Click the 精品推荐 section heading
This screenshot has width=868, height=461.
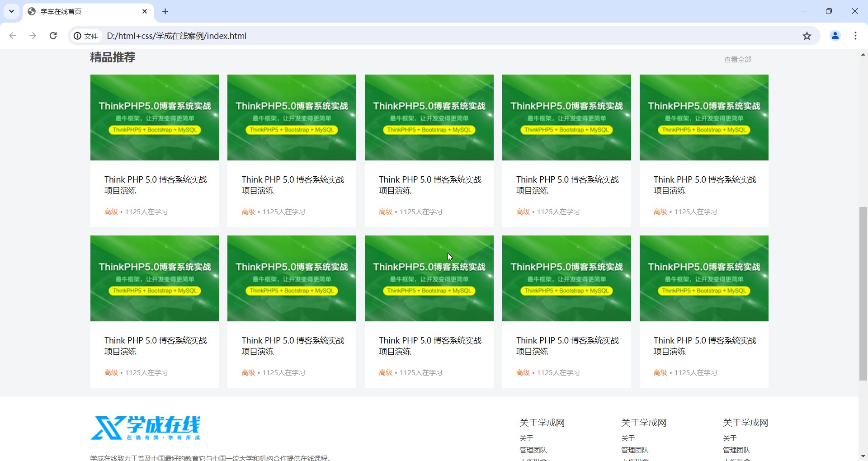[x=113, y=57]
